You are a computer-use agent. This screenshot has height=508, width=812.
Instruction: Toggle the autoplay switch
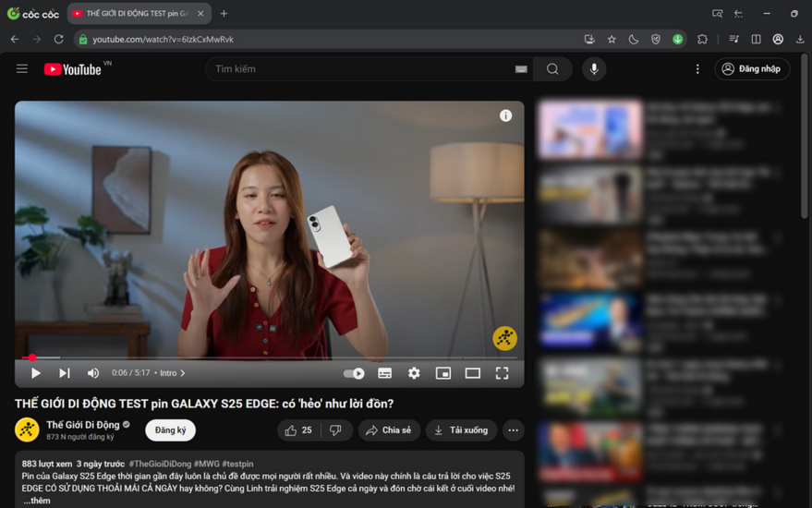(354, 373)
